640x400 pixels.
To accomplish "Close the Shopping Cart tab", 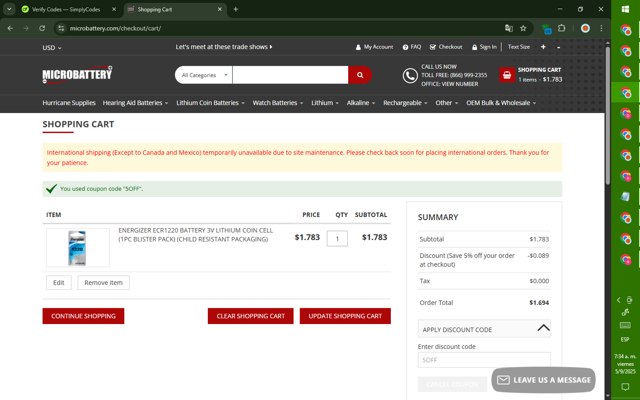I will tap(220, 9).
